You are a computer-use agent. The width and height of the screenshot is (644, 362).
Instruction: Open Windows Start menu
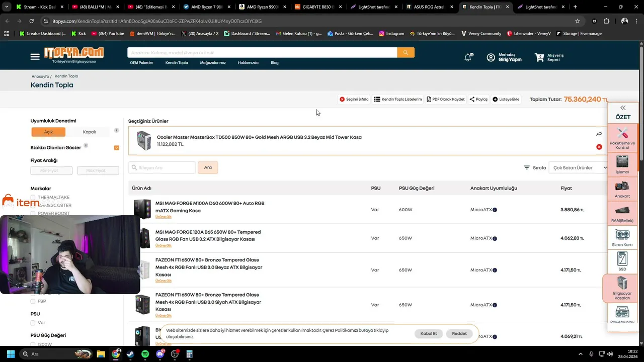pyautogui.click(x=11, y=354)
